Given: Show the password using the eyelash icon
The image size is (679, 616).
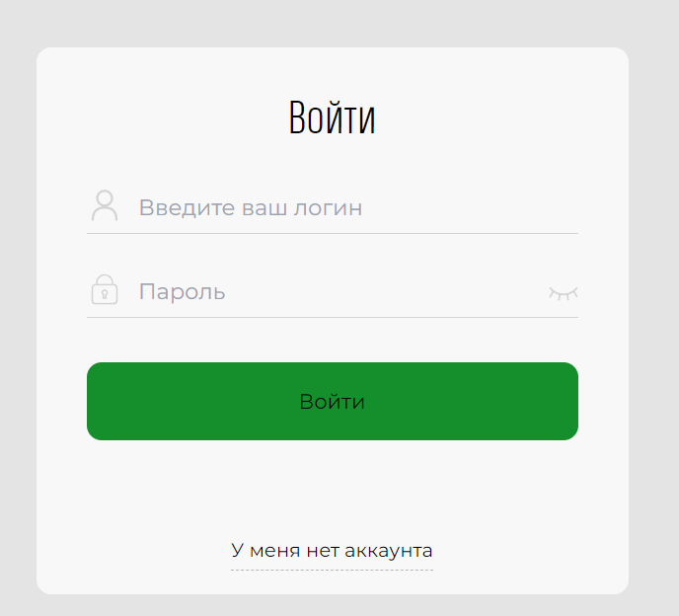Looking at the screenshot, I should 564,293.
